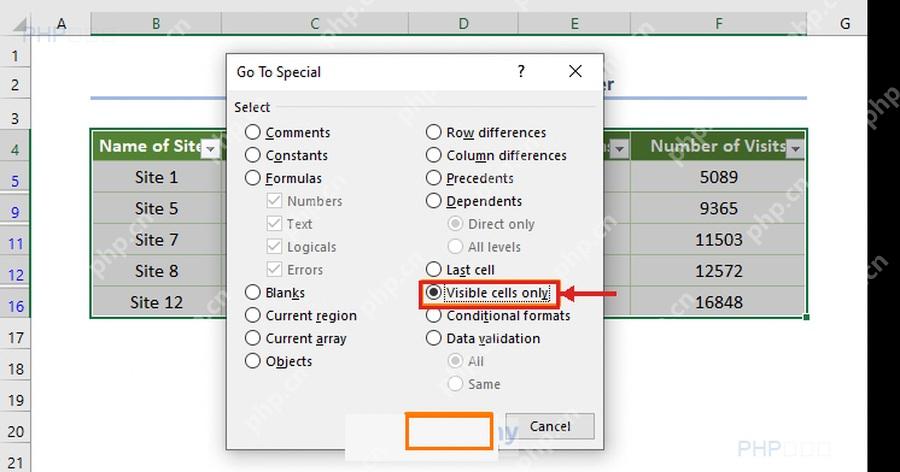This screenshot has height=472, width=900.
Task: Click the 16848 visits cell
Action: coord(719,302)
